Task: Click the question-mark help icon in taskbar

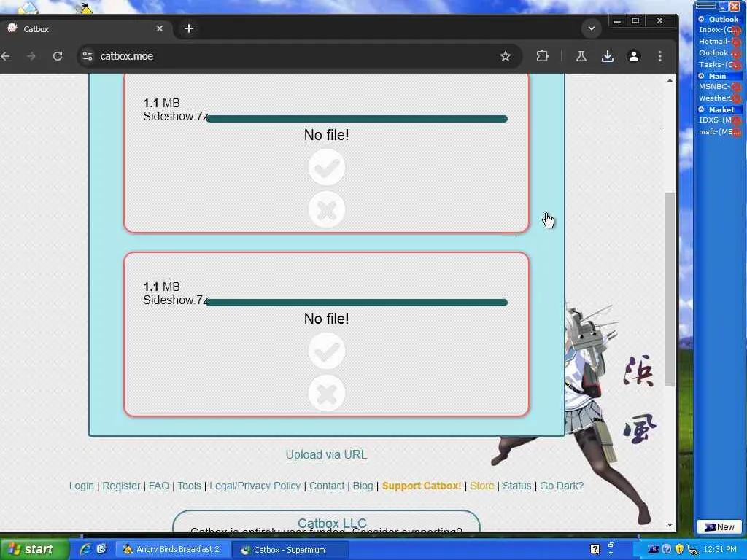Action: pyautogui.click(x=595, y=550)
